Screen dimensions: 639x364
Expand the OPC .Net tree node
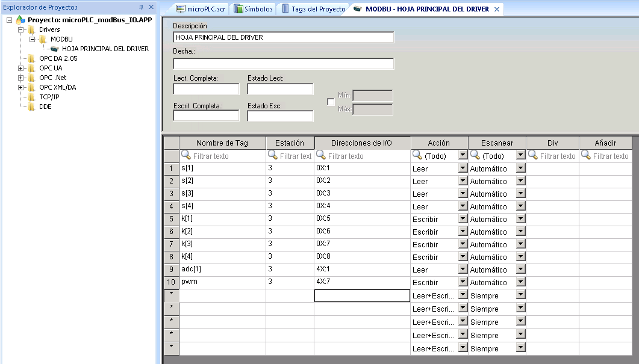click(x=20, y=78)
